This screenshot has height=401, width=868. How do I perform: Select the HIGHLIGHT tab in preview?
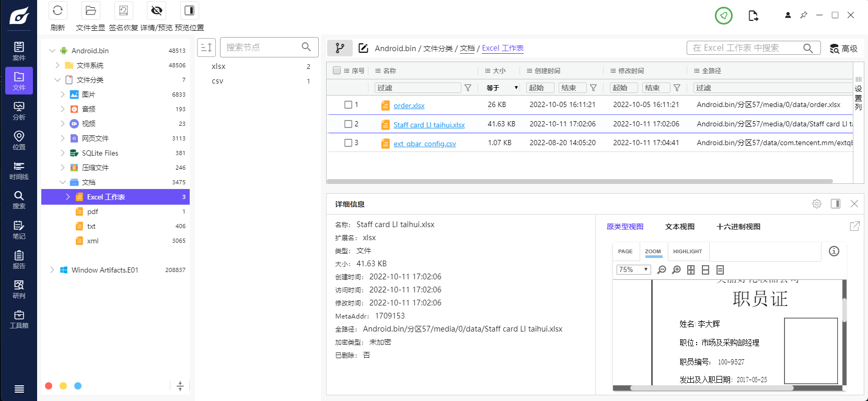pos(687,252)
